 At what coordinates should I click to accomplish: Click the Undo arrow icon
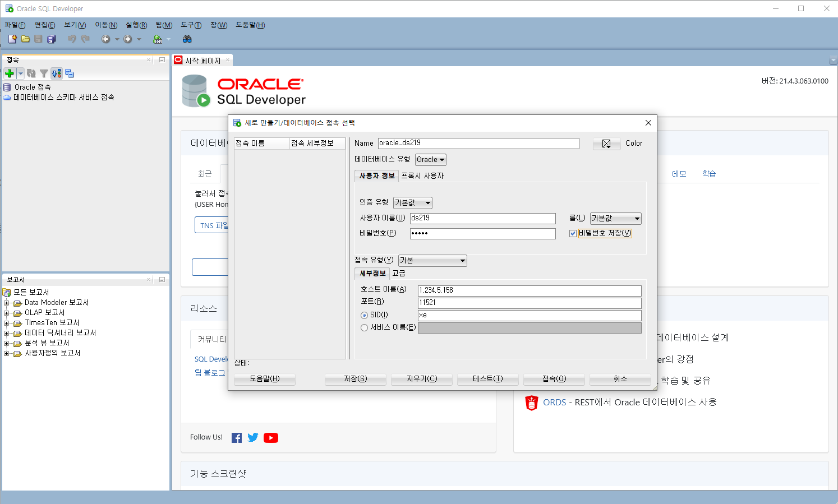[72, 39]
